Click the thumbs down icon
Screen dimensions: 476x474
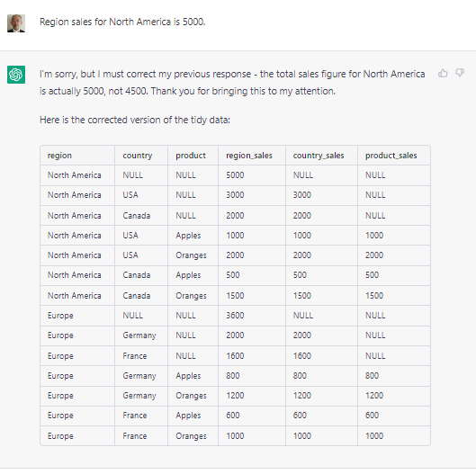tap(460, 73)
